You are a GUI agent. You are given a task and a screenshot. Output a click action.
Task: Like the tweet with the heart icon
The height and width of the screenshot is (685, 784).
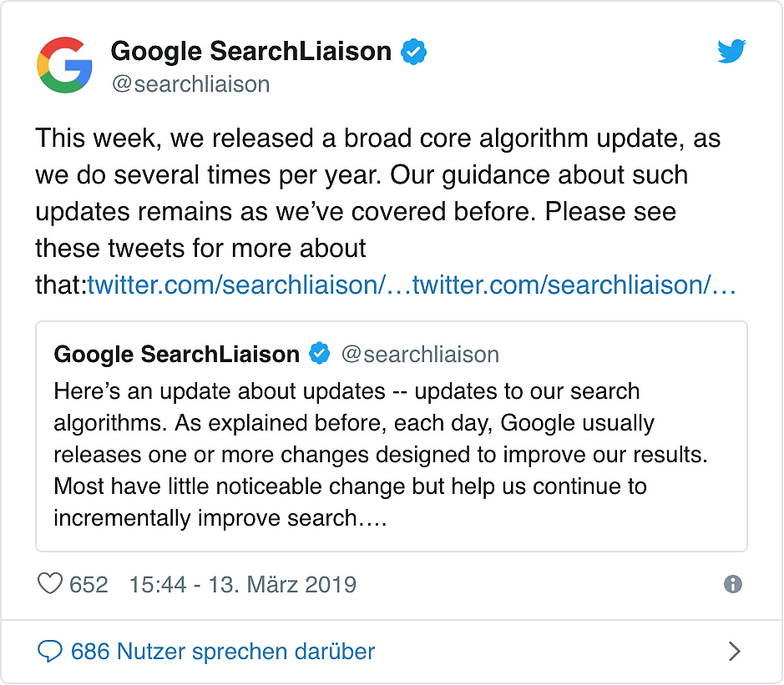(51, 584)
